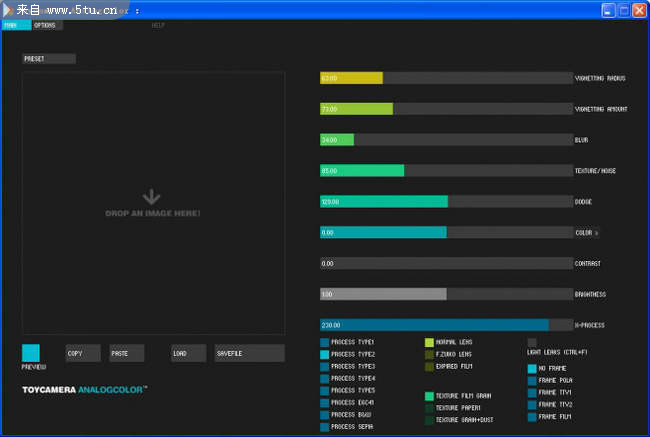Screen dimensions: 650x437
Task: Open the Help menu
Action: (x=158, y=25)
